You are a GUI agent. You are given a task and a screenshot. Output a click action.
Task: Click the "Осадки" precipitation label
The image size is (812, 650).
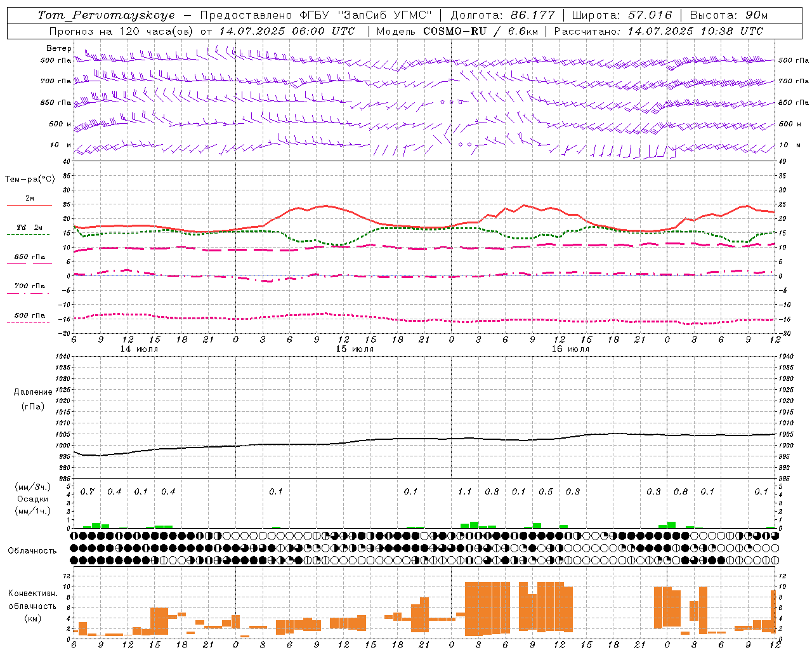pyautogui.click(x=33, y=499)
